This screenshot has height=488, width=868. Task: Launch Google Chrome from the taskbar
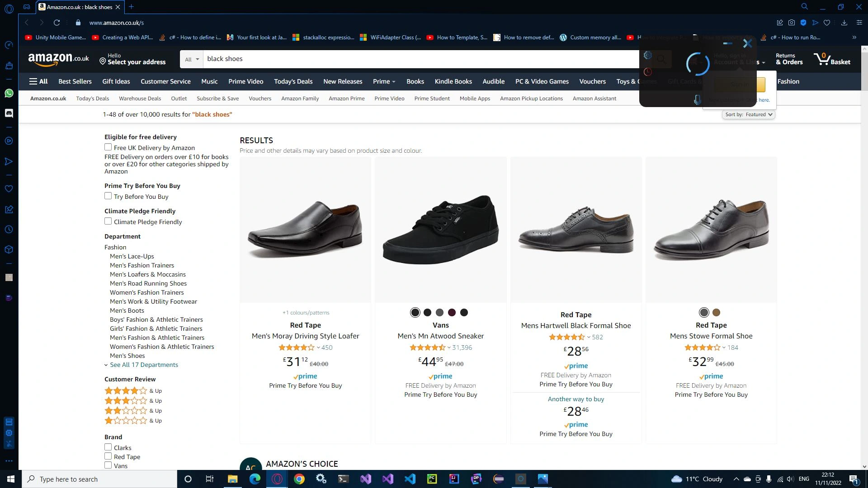pyautogui.click(x=299, y=479)
